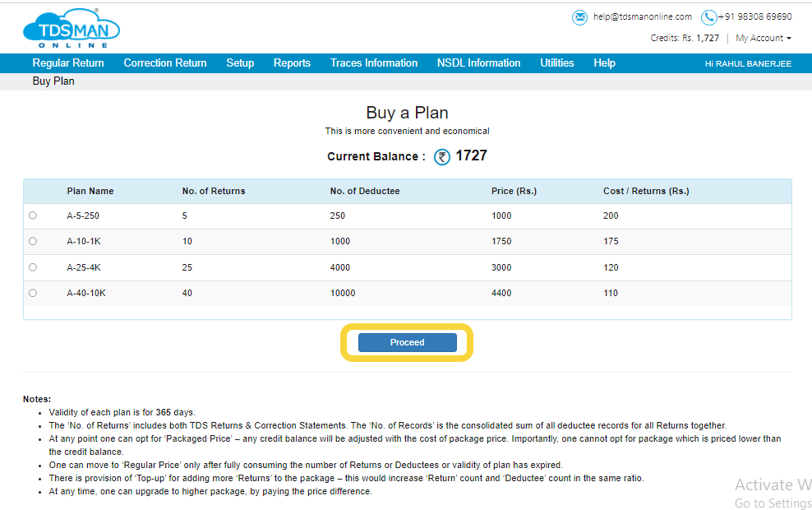Expand the My Account dropdown
Viewport: 812px width, 510px height.
764,39
